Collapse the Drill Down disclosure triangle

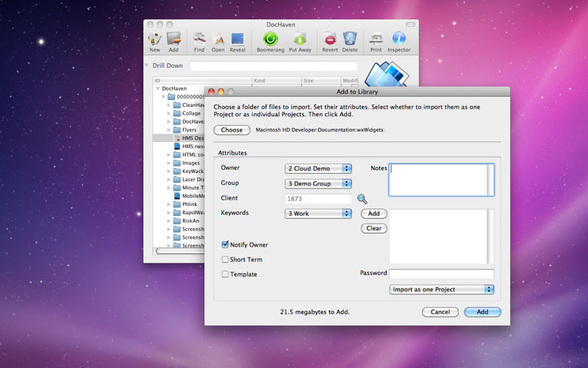click(x=146, y=66)
